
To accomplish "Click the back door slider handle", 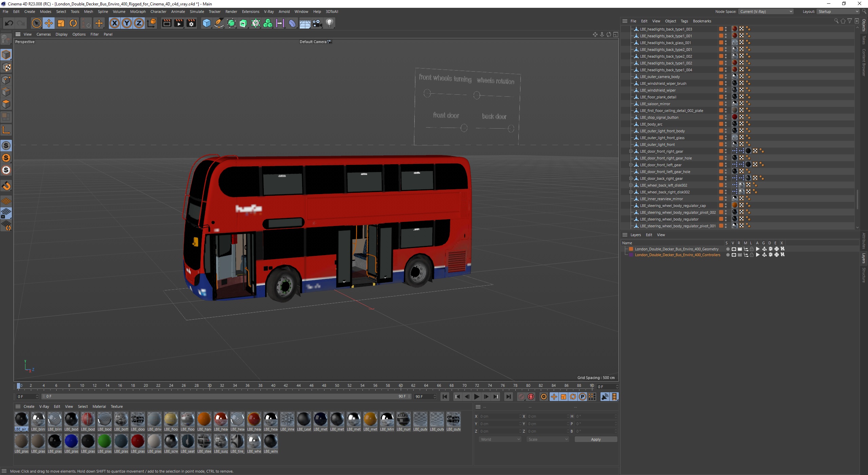I will click(x=511, y=129).
